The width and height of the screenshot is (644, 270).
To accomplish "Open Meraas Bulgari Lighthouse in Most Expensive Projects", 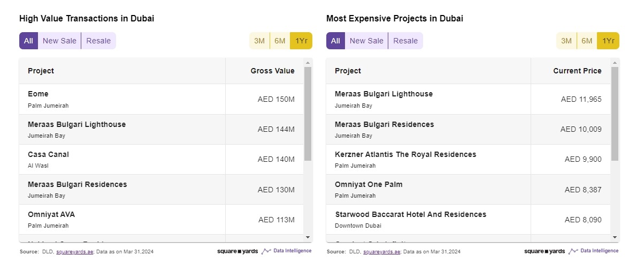I will tap(469, 99).
